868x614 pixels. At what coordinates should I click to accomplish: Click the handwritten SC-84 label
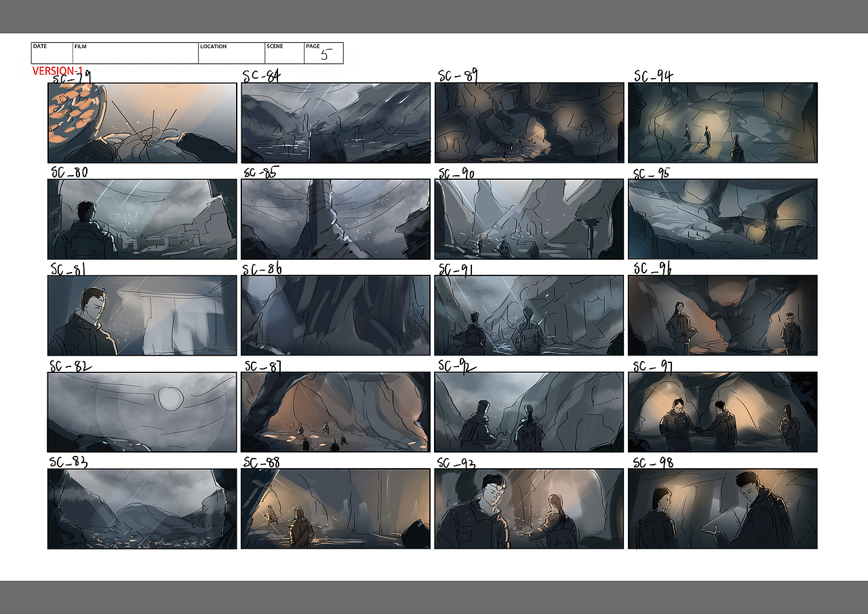pos(261,76)
